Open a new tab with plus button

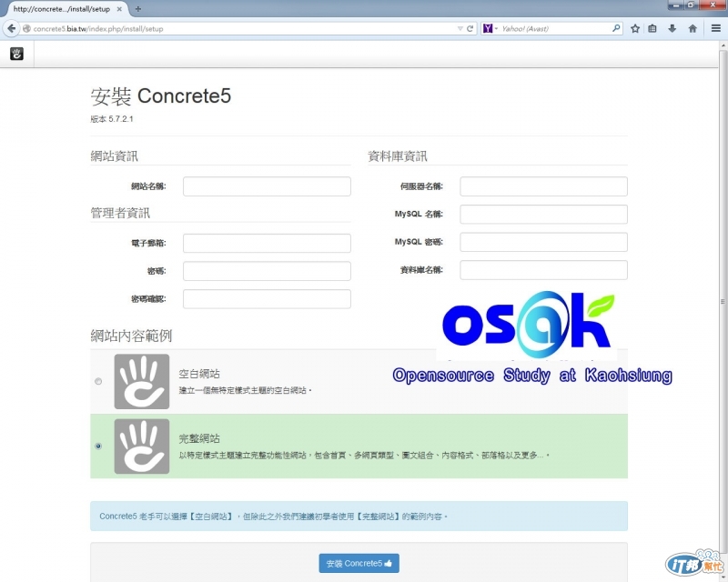[138, 9]
